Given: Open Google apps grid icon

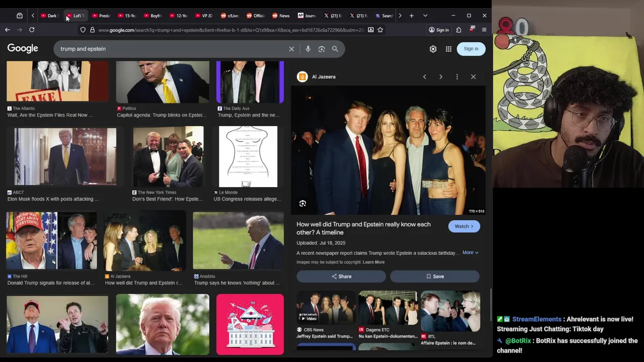Looking at the screenshot, I should pos(448,49).
